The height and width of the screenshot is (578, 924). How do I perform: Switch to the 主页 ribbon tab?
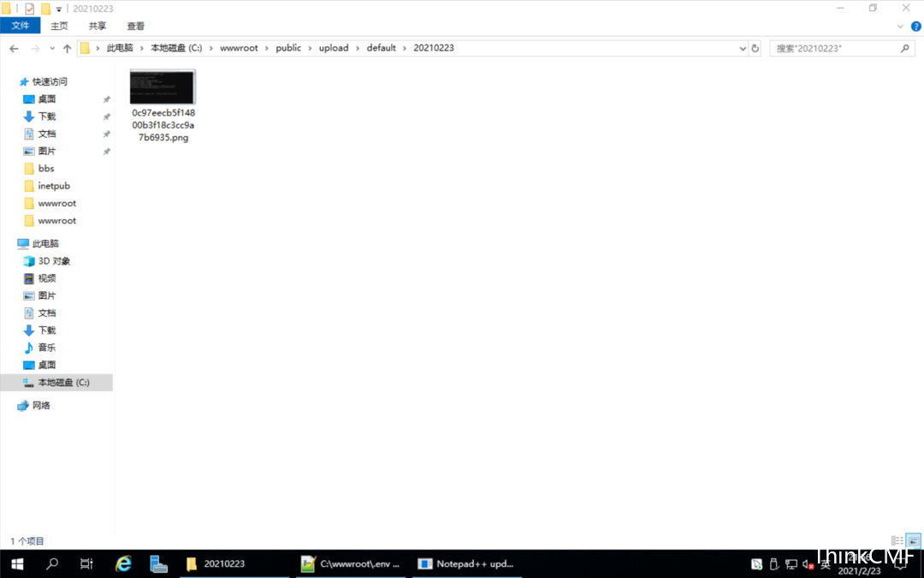(x=59, y=26)
